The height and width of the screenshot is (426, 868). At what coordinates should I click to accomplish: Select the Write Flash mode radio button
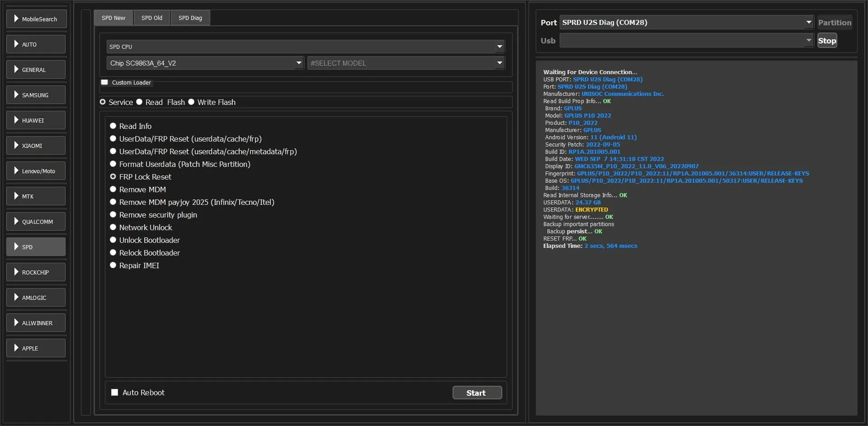coord(191,102)
